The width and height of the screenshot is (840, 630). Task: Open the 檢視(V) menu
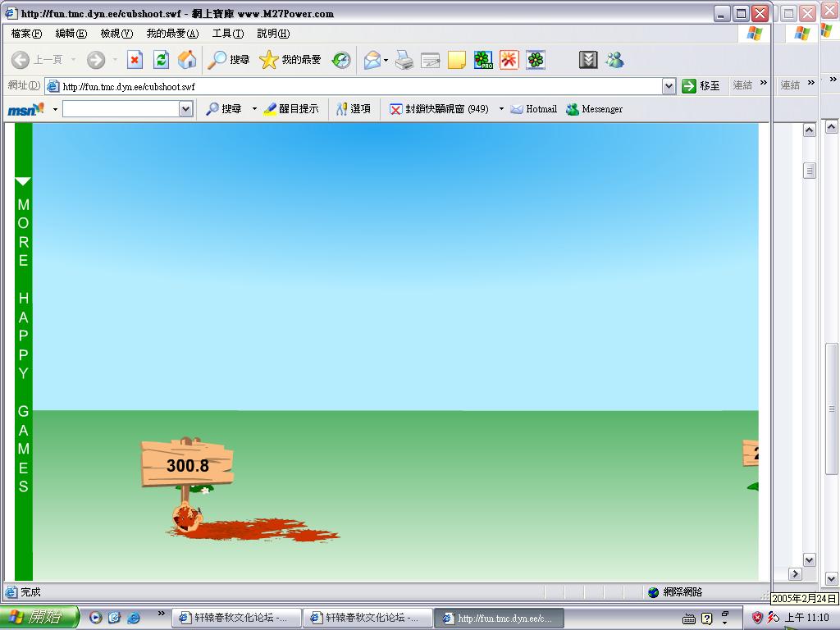point(116,33)
